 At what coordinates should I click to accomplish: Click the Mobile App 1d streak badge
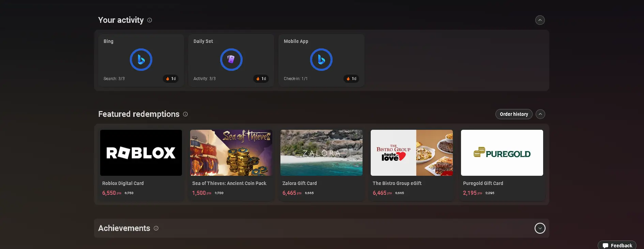click(x=351, y=79)
